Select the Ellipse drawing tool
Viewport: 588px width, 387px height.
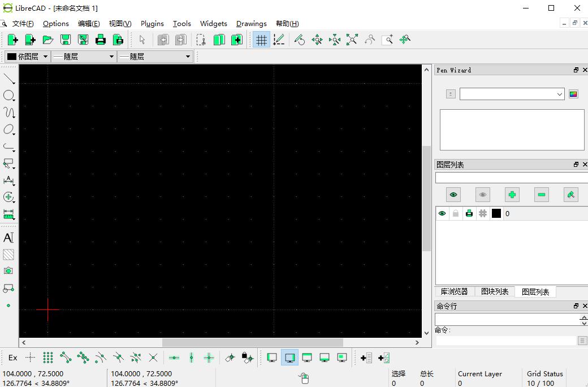[8, 130]
